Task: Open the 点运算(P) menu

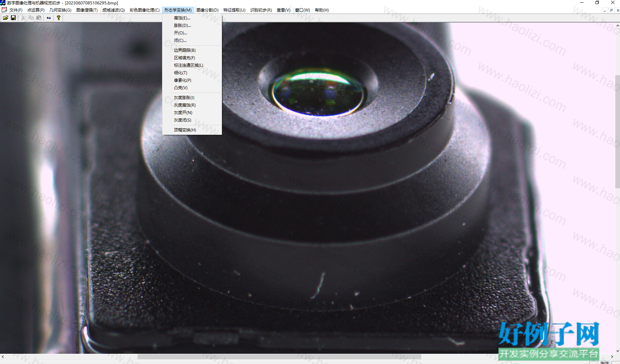Action: (36, 10)
